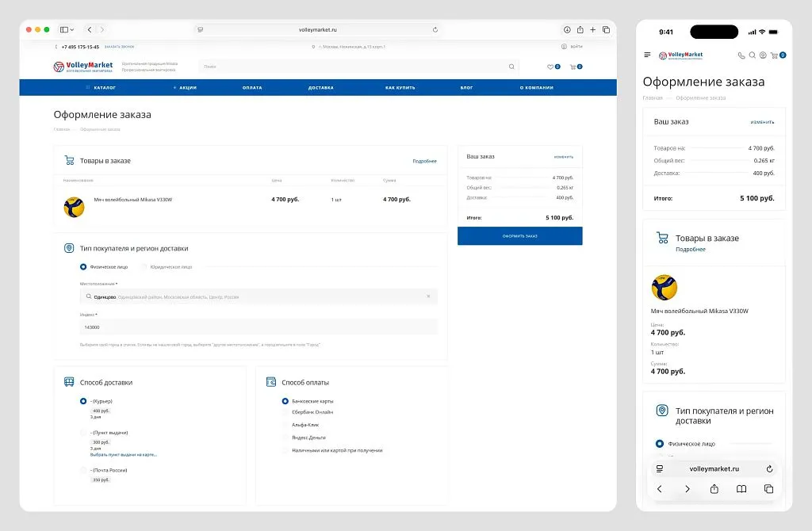
Task: Click Выбрать пункт выдачи на карте link
Action: (123, 455)
